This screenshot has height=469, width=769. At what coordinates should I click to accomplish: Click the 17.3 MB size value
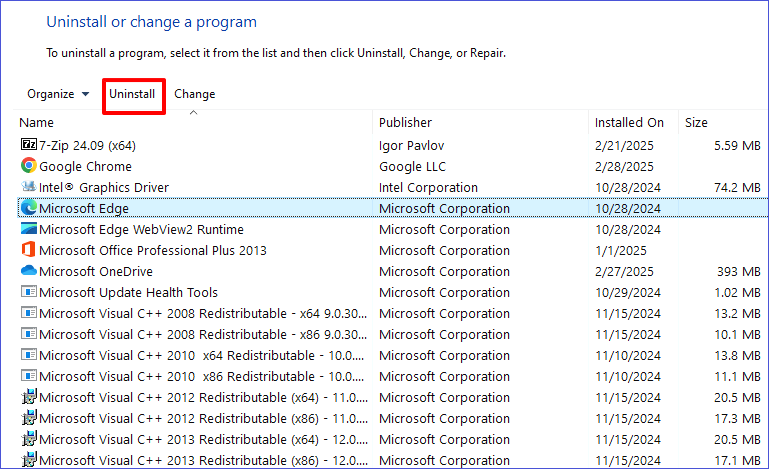[x=737, y=418]
